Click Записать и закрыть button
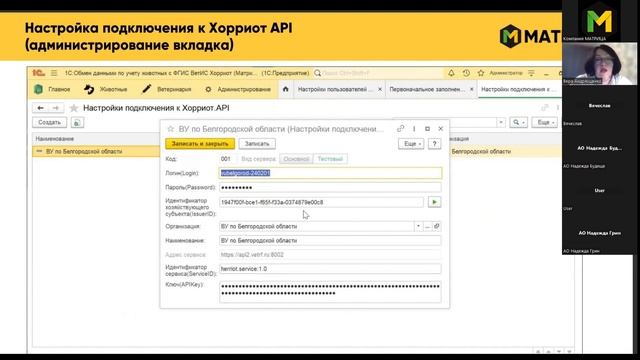640x360 pixels. [x=200, y=144]
